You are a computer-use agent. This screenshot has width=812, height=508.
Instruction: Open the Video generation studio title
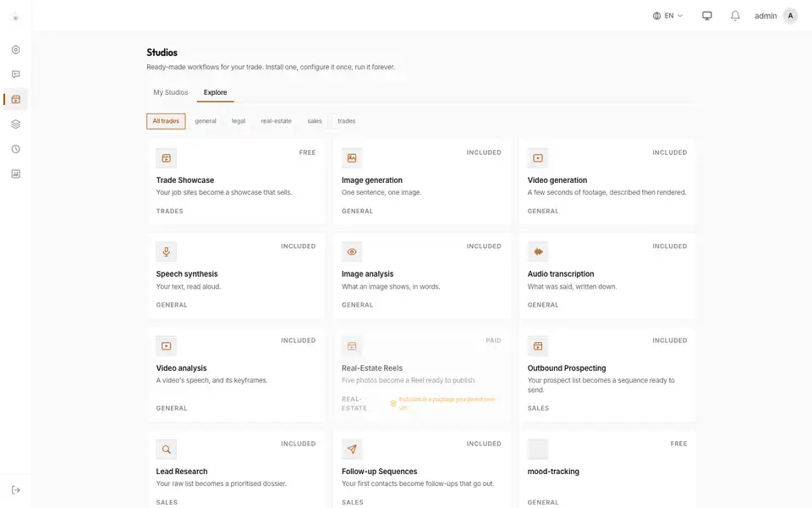pyautogui.click(x=557, y=180)
